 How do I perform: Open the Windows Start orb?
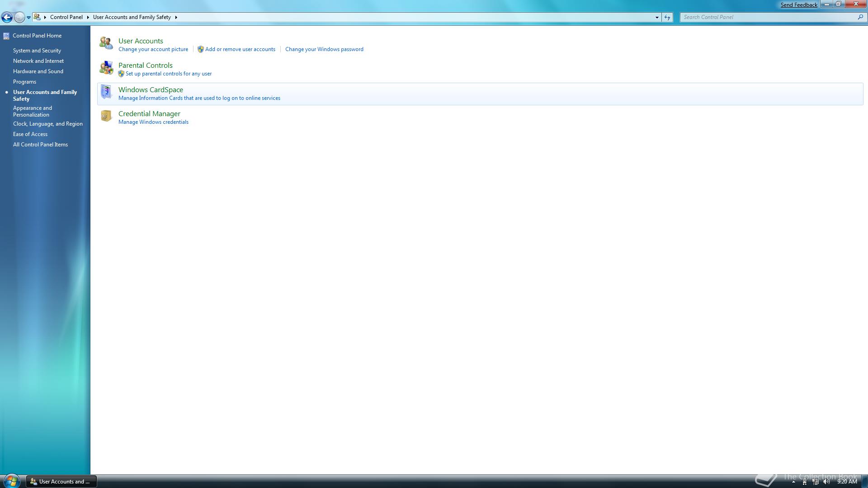pos(11,481)
